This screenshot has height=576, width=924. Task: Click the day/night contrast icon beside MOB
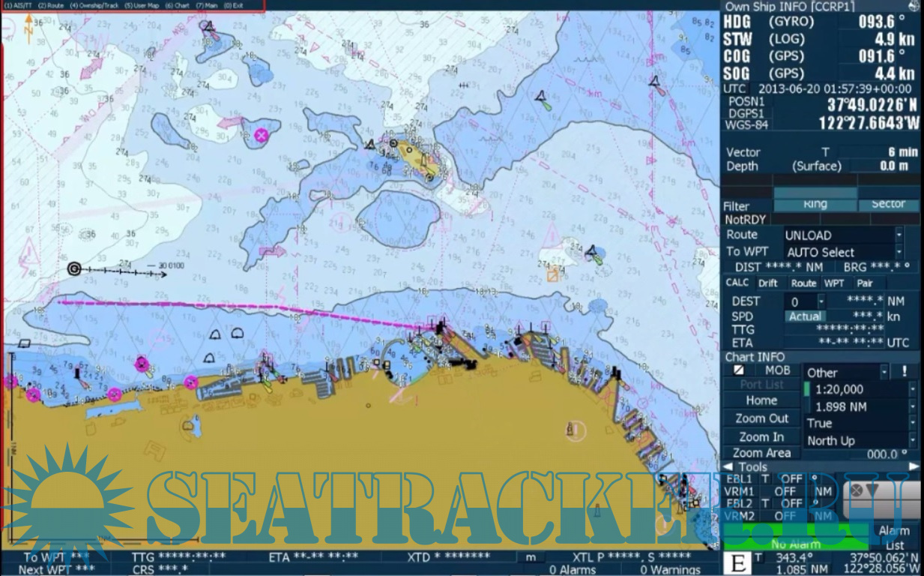739,370
